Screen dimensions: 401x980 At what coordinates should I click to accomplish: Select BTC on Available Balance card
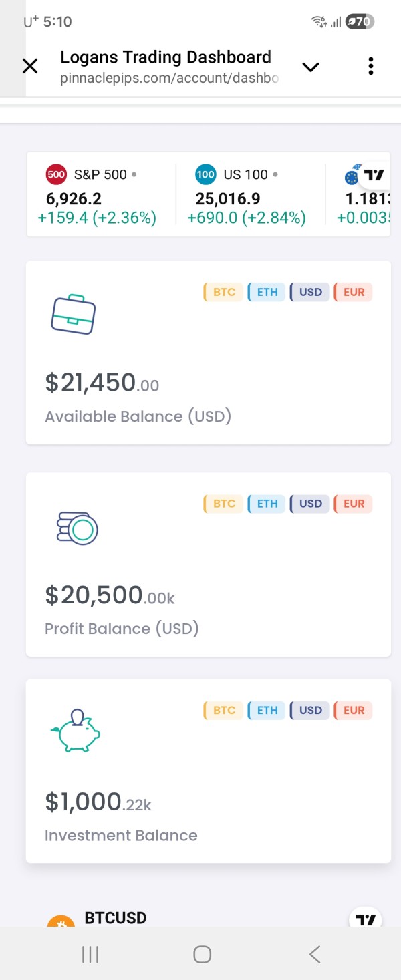click(x=224, y=292)
